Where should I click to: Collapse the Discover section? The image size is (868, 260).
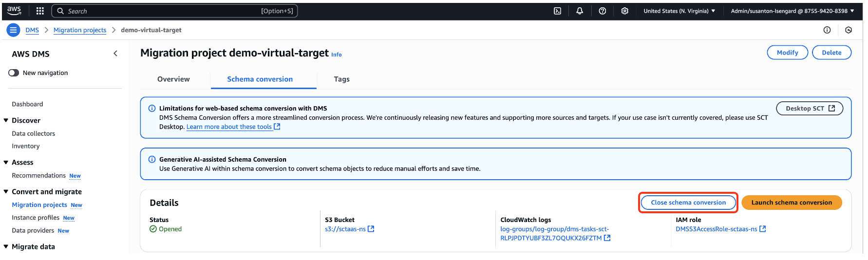click(x=6, y=120)
